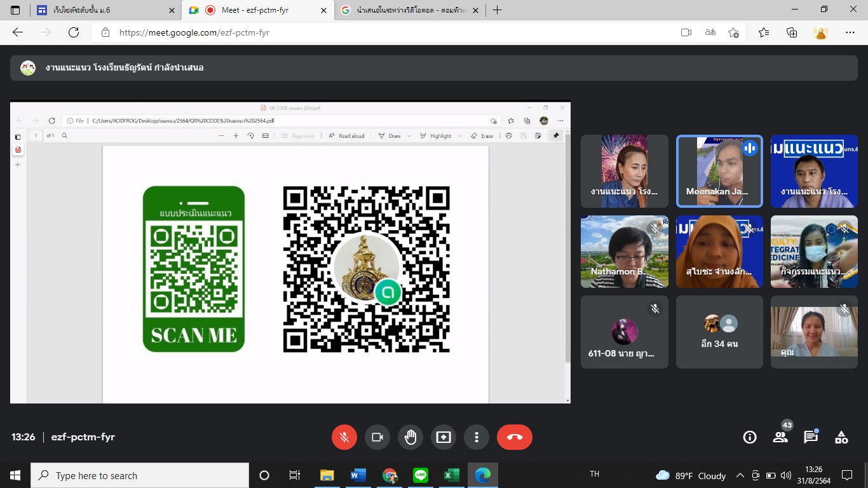Unmute the microphone in Meet
The width and height of the screenshot is (868, 488).
pos(344,437)
